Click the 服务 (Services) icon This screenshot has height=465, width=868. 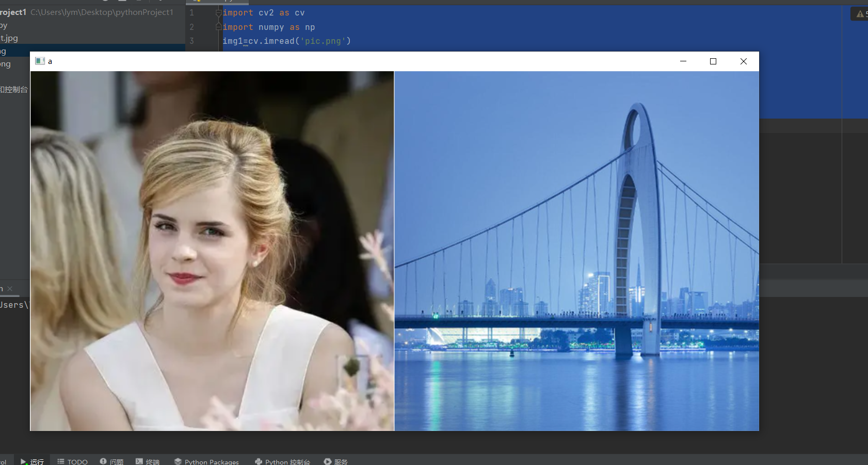point(328,461)
